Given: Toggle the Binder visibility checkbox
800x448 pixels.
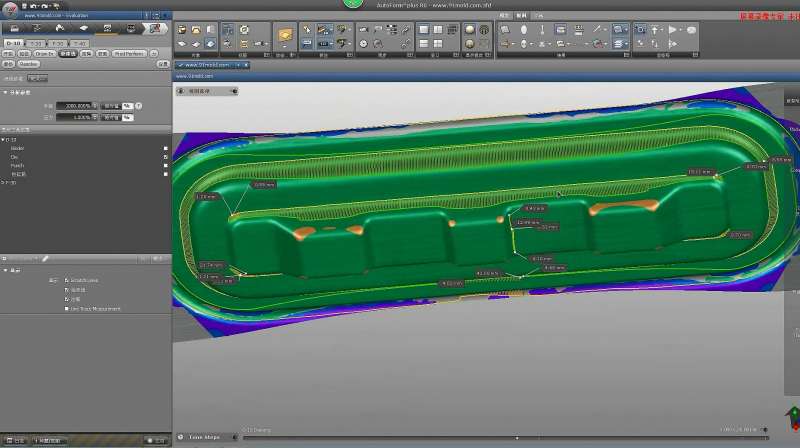Looking at the screenshot, I should point(166,148).
